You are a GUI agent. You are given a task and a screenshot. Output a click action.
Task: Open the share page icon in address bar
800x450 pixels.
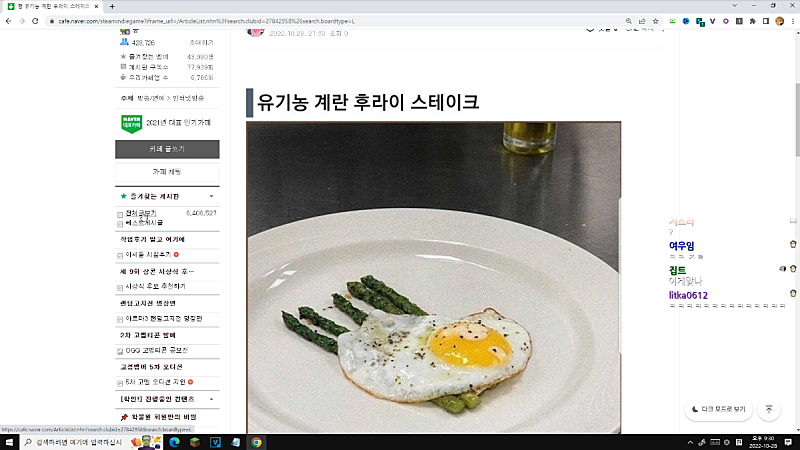642,21
